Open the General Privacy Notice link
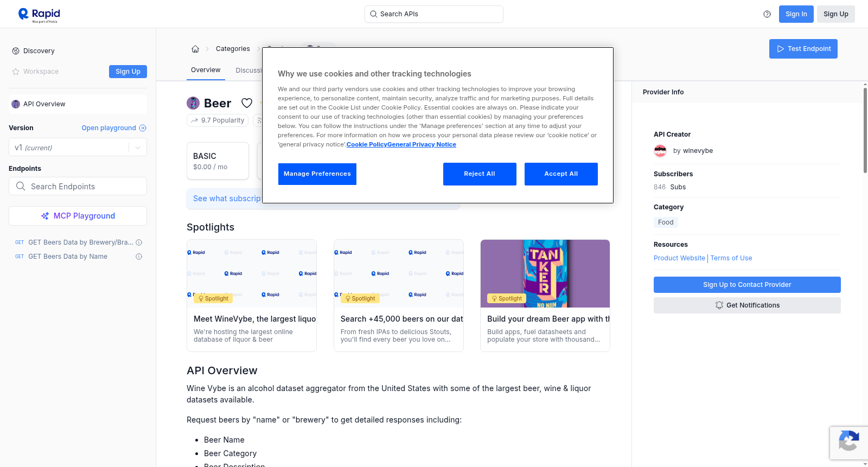This screenshot has height=467, width=868. coord(422,144)
